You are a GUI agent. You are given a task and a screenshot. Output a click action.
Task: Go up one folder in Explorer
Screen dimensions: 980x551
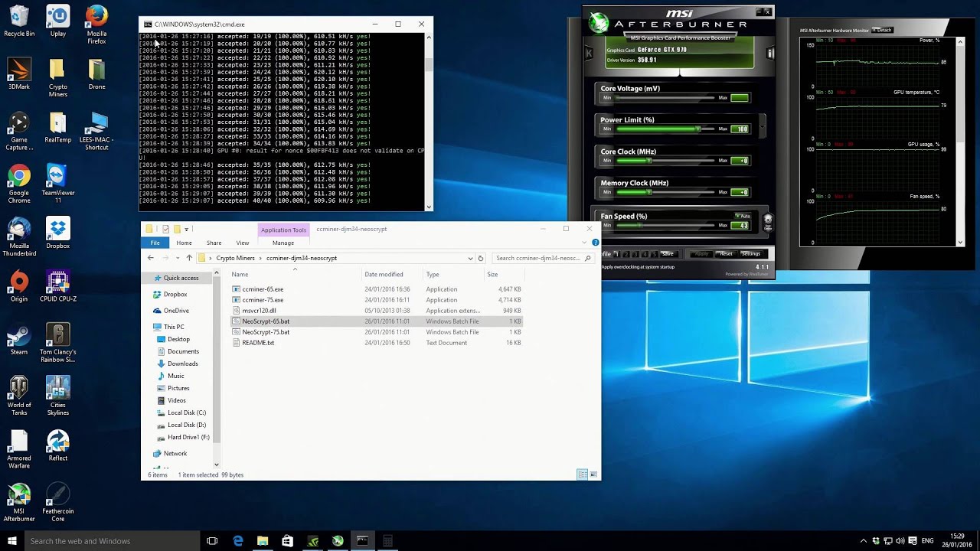coord(189,258)
